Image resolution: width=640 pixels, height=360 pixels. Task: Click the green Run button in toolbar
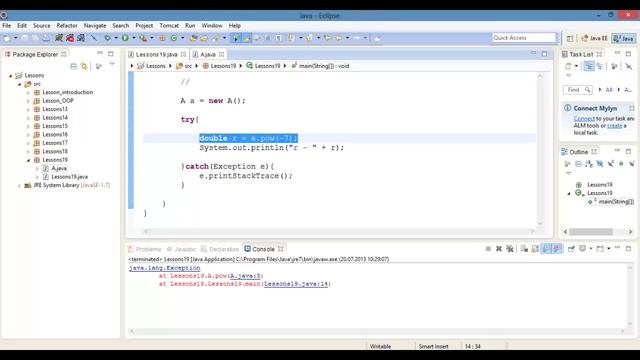125,38
